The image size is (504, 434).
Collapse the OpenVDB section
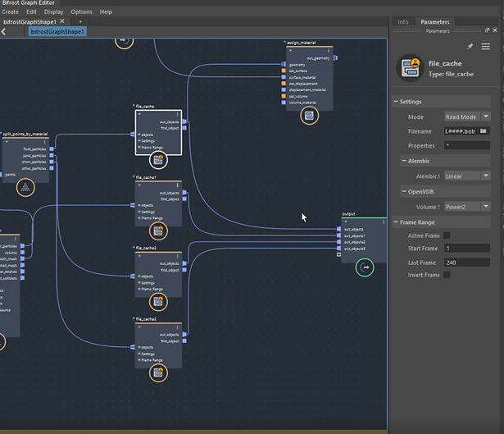tap(404, 191)
